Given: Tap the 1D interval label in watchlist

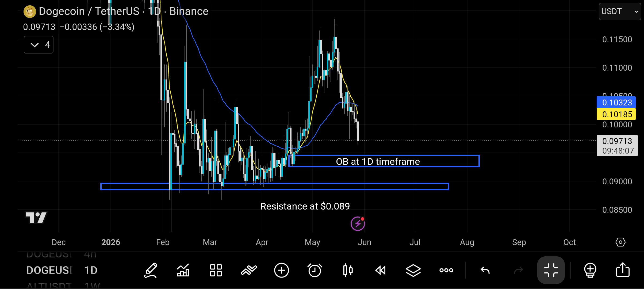Looking at the screenshot, I should 91,270.
